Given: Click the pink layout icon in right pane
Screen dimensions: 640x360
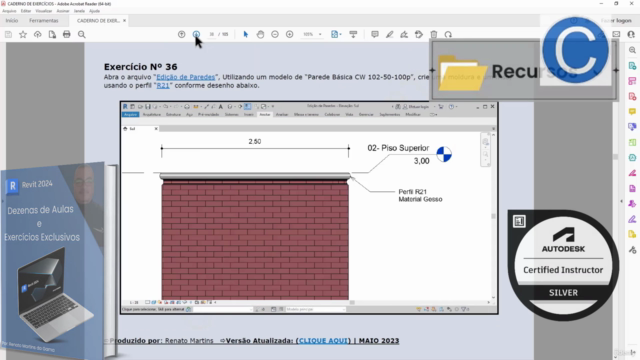Looking at the screenshot, I should pyautogui.click(x=632, y=81).
